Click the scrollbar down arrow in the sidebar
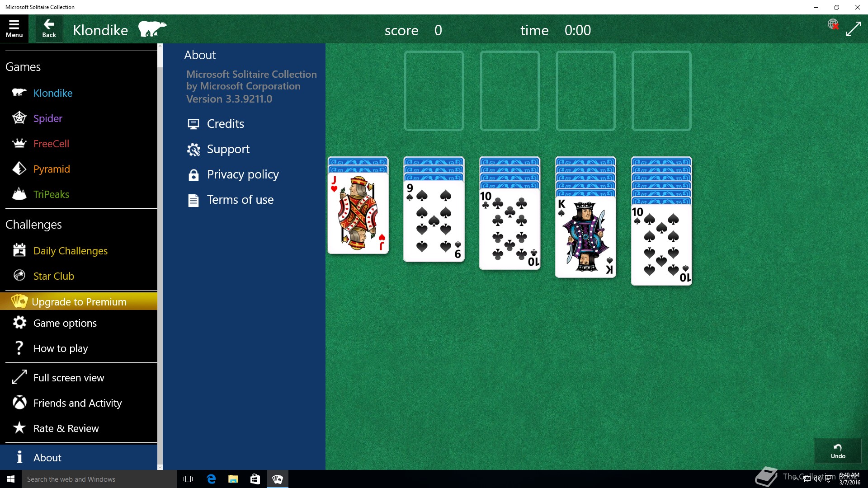868x488 pixels. point(160,467)
